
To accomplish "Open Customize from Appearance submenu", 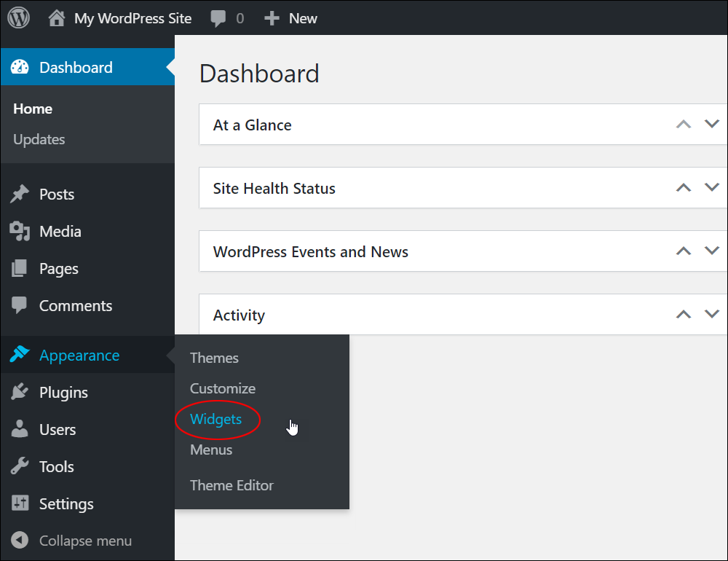I will tap(223, 388).
